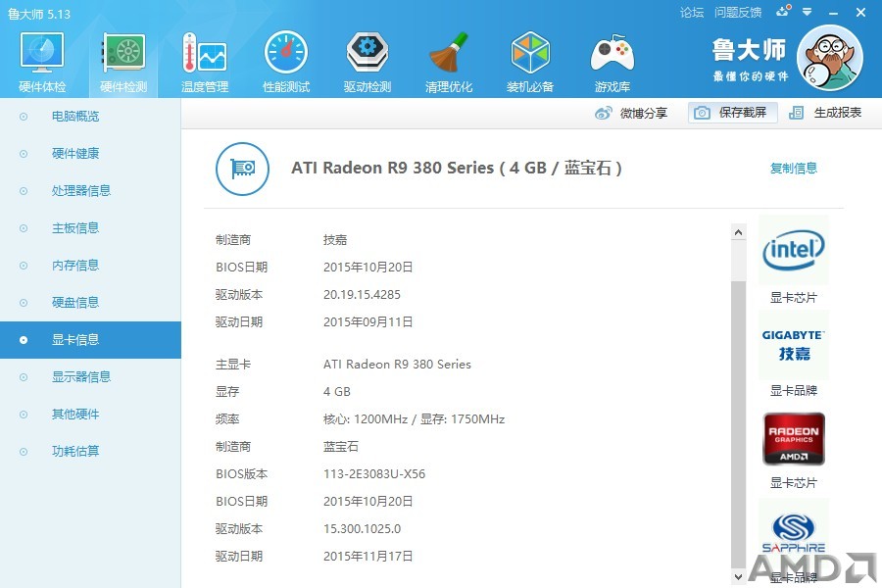882x588 pixels.
Task: Click the Radeon Graphics AMD logo
Action: 793,439
